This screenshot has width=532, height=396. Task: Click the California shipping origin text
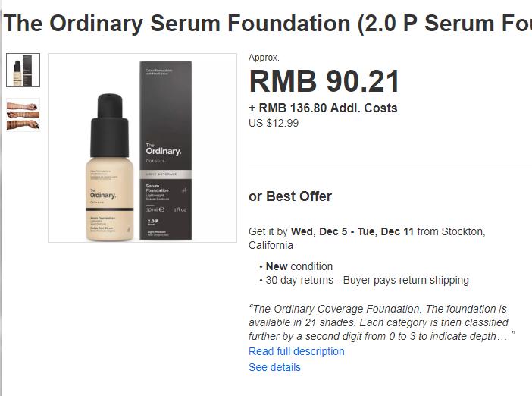[271, 245]
